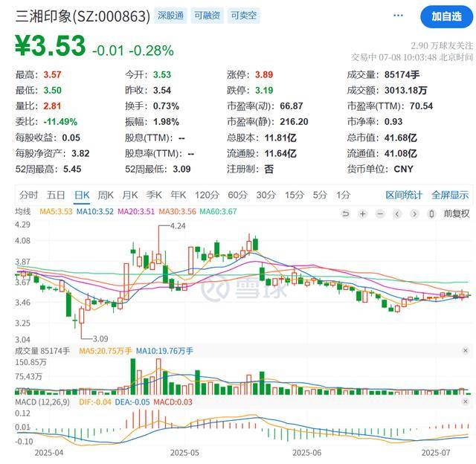Click the 换手 value 0.73%
Viewport: 476px width, 464px height.
click(166, 106)
